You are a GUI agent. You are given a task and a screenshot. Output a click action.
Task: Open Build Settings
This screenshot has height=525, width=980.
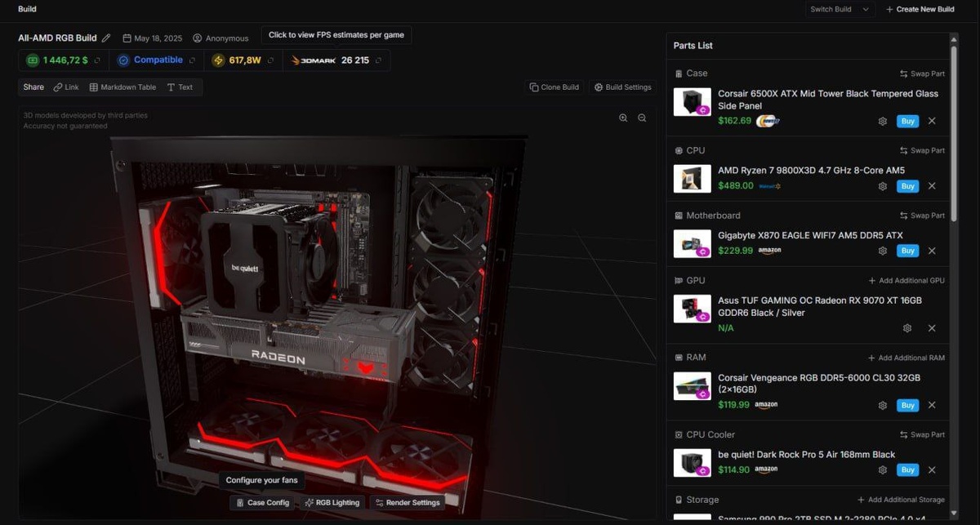(622, 87)
